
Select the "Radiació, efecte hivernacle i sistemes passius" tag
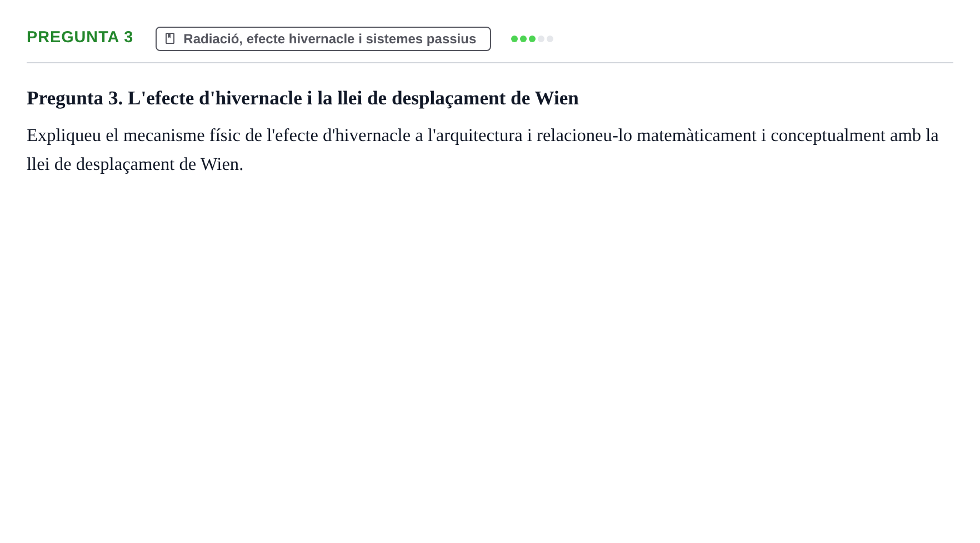323,39
